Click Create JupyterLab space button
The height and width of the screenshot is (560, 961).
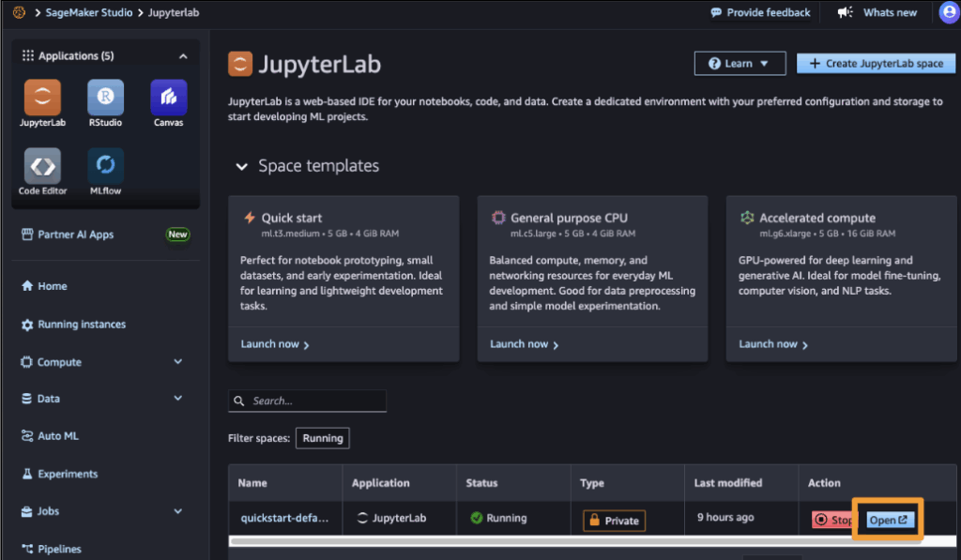pos(876,64)
